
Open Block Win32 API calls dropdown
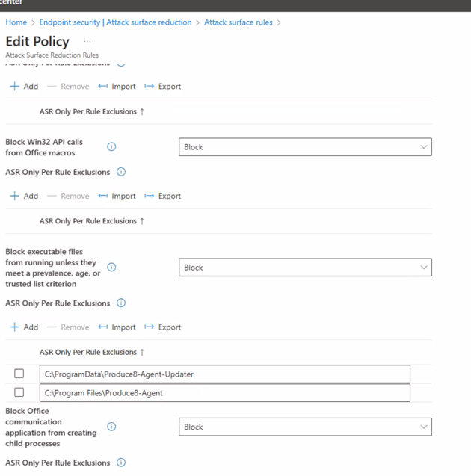(305, 147)
